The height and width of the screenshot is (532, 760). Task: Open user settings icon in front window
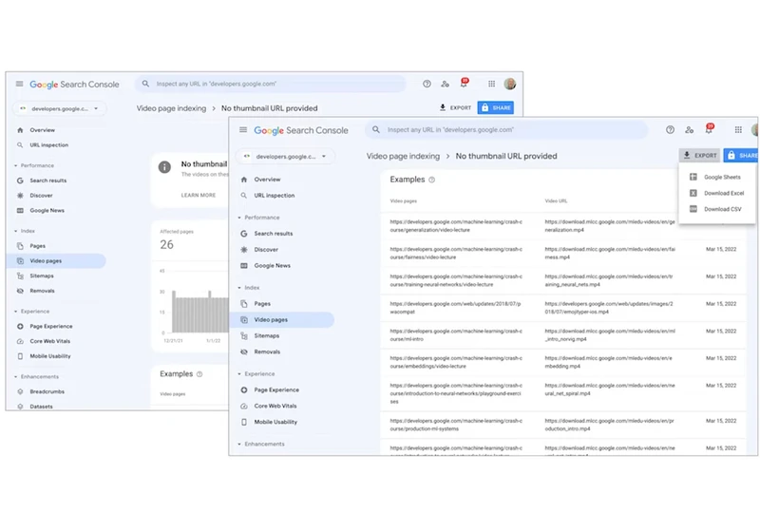[690, 130]
